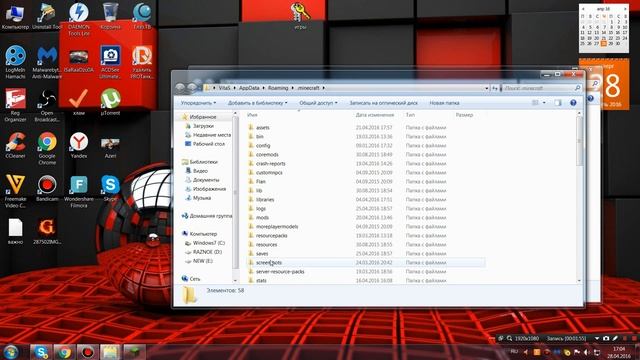Select the хлам checkmark desktop icon
Screen dimensions: 640x360
pos(79,102)
